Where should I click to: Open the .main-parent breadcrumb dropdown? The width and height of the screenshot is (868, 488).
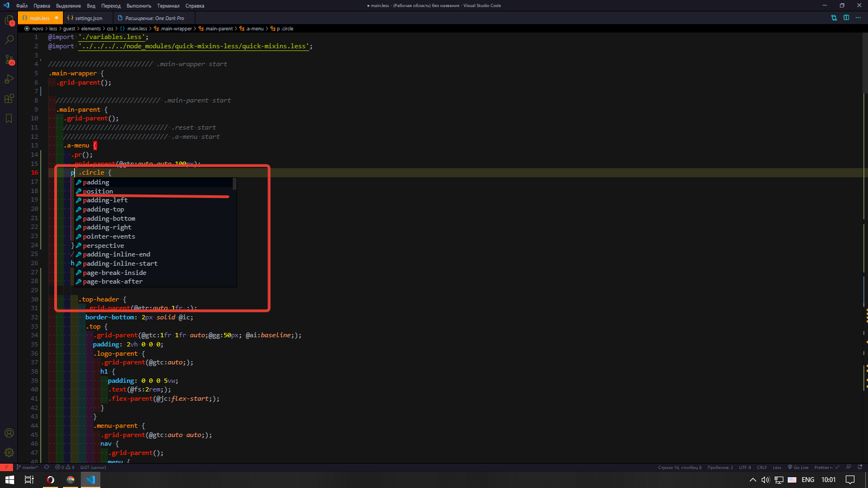(x=215, y=29)
